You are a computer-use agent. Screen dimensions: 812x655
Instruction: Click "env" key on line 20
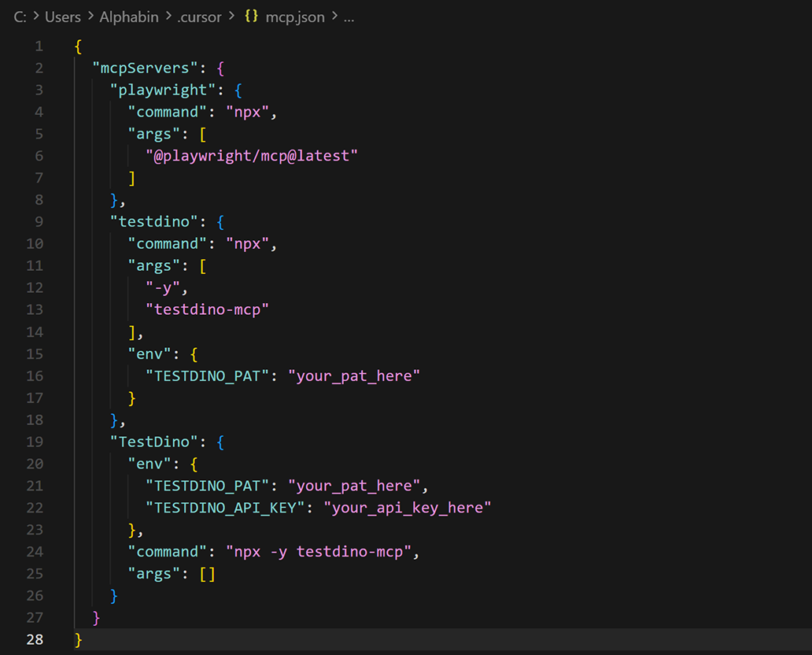click(149, 464)
